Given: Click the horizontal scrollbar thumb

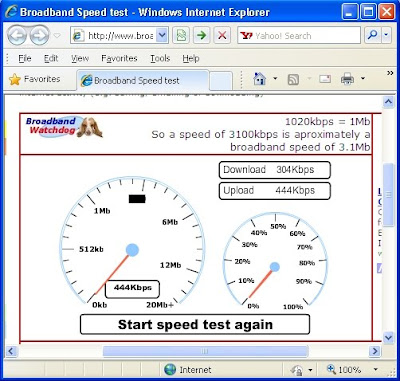Looking at the screenshot, I should [x=205, y=351].
